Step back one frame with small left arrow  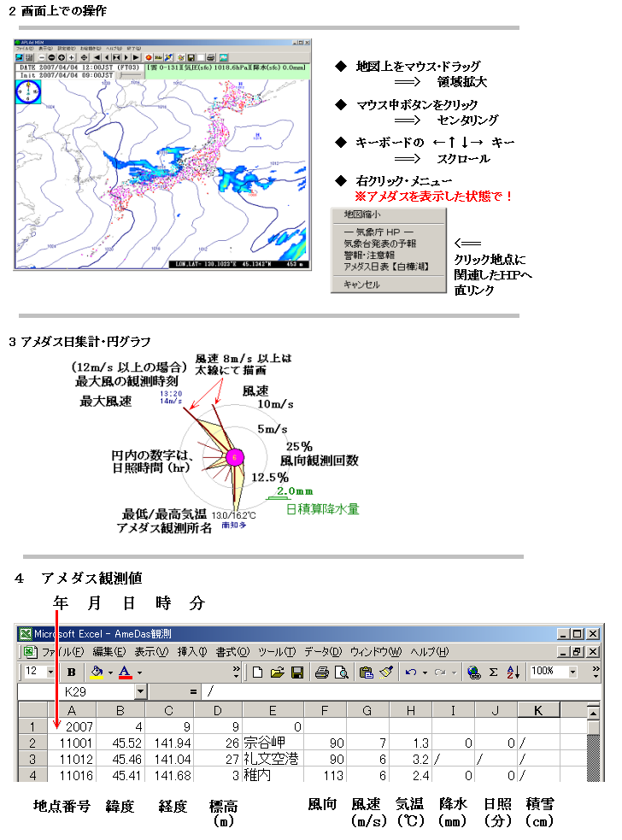107,57
